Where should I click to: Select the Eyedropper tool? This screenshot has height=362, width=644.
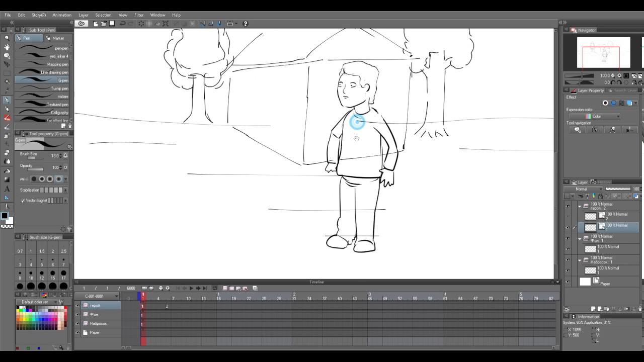click(7, 90)
